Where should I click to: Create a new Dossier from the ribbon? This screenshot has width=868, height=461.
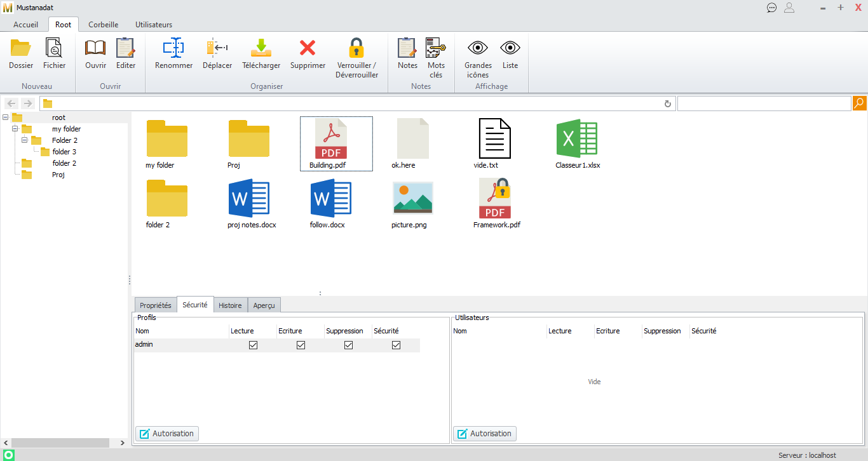[x=21, y=48]
